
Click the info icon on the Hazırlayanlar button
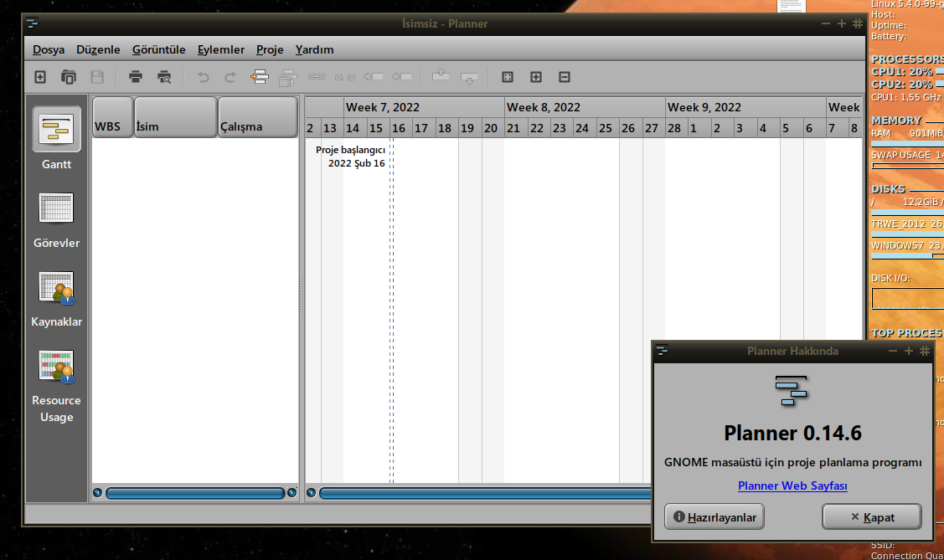click(678, 516)
